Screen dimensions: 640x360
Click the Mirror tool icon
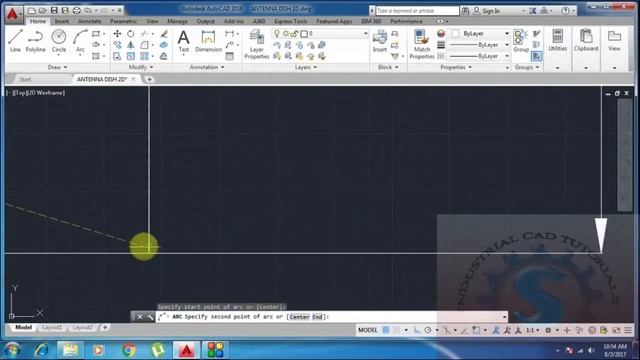(x=131, y=45)
